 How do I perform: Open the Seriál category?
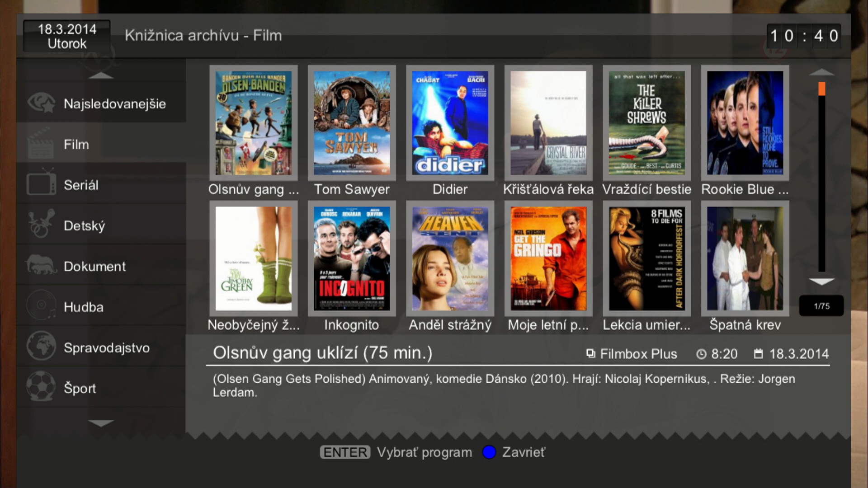(x=101, y=185)
